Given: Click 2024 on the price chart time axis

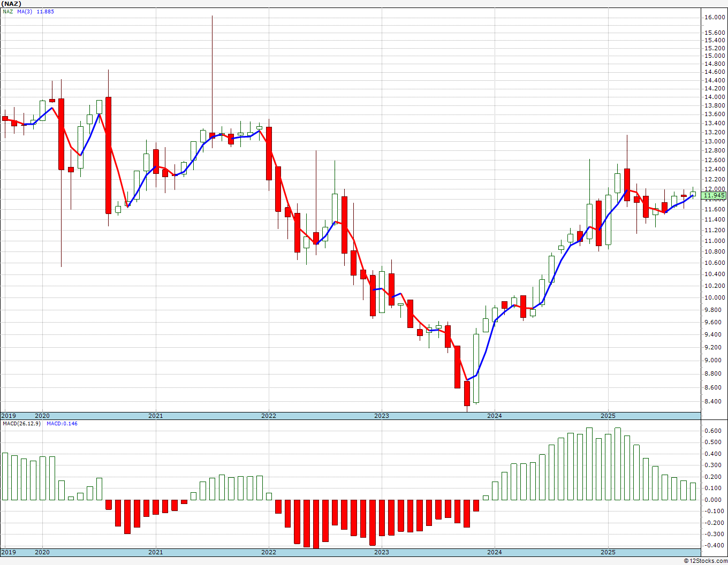Looking at the screenshot, I should tap(495, 416).
